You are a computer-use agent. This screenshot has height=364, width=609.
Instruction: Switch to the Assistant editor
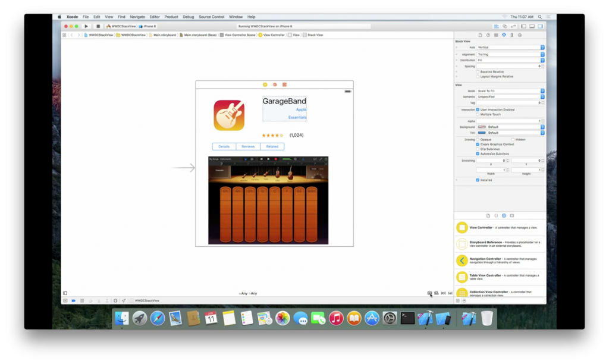505,26
